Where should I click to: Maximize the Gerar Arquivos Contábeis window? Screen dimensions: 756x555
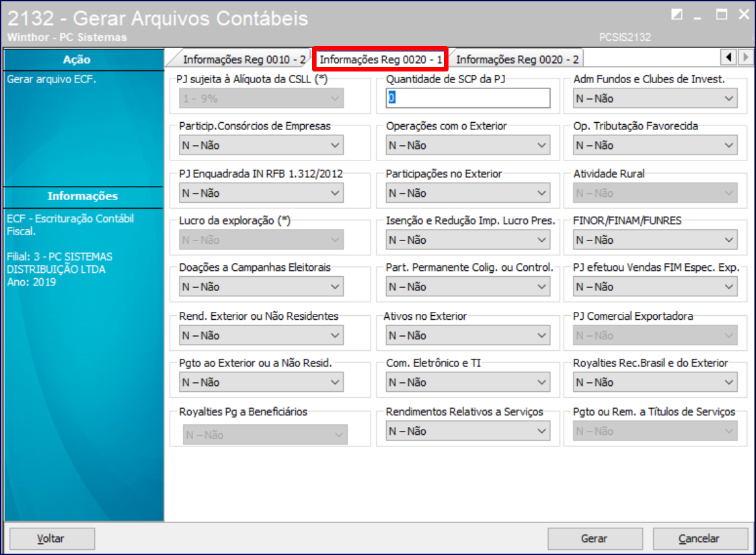pos(722,14)
